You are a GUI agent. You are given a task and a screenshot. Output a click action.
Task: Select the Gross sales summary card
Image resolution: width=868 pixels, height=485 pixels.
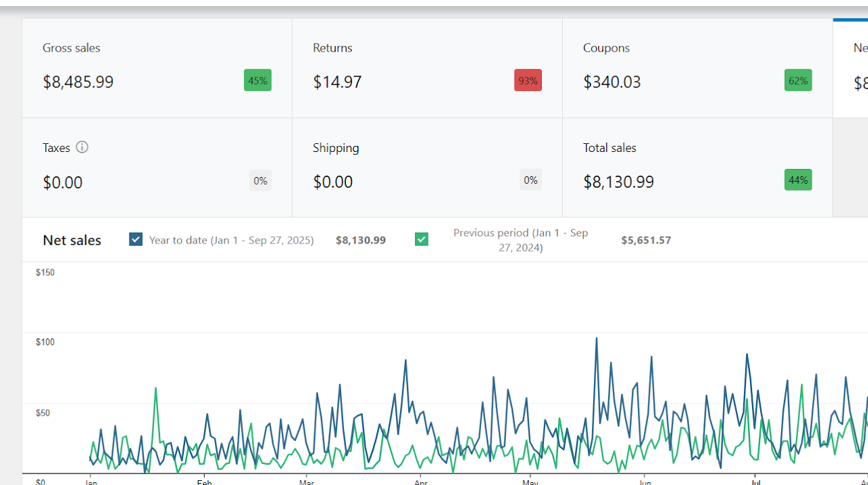[x=157, y=68]
